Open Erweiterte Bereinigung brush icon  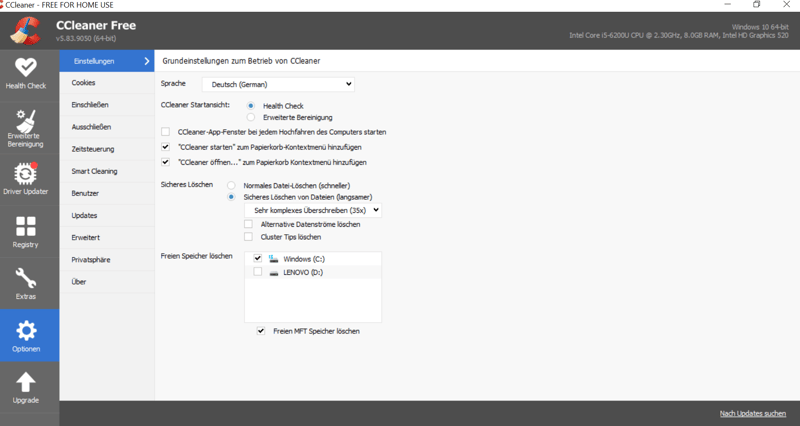point(26,119)
